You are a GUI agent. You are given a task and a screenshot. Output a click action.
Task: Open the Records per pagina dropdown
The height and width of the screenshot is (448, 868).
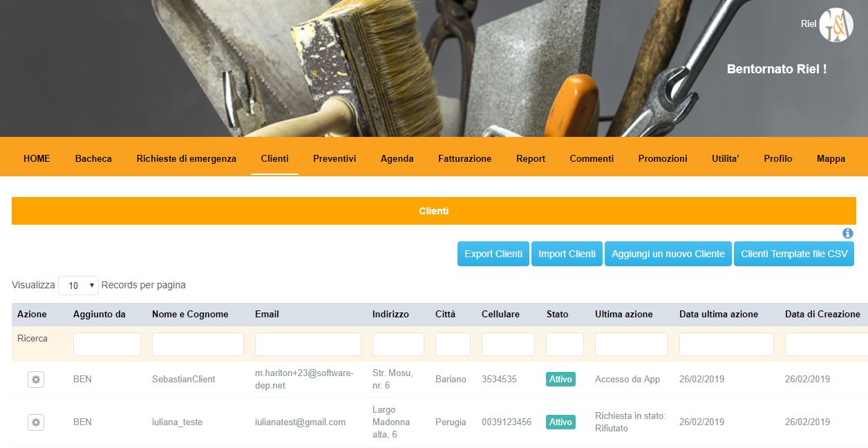click(x=78, y=286)
